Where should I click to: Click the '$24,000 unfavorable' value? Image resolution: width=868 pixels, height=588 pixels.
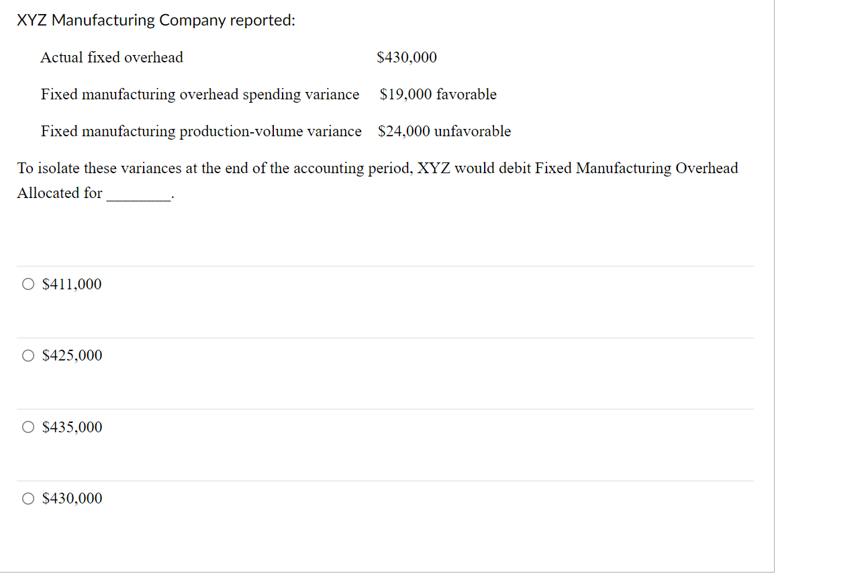pyautogui.click(x=444, y=131)
